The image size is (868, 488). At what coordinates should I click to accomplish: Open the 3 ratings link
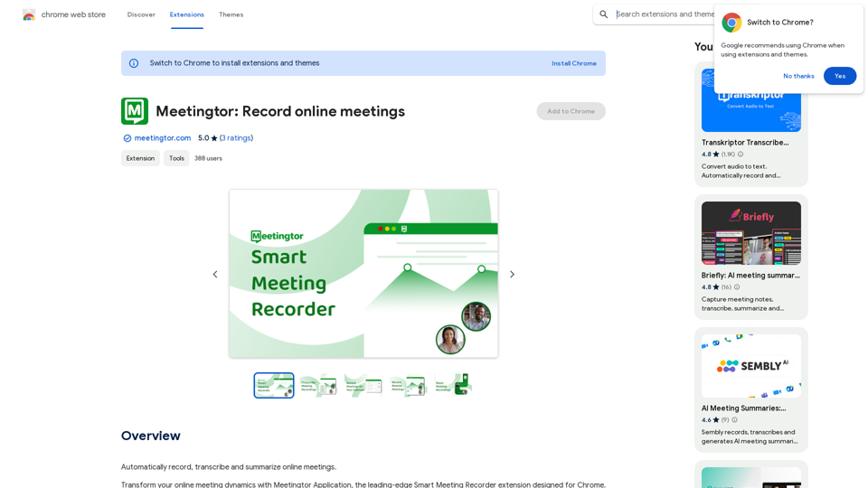(236, 138)
